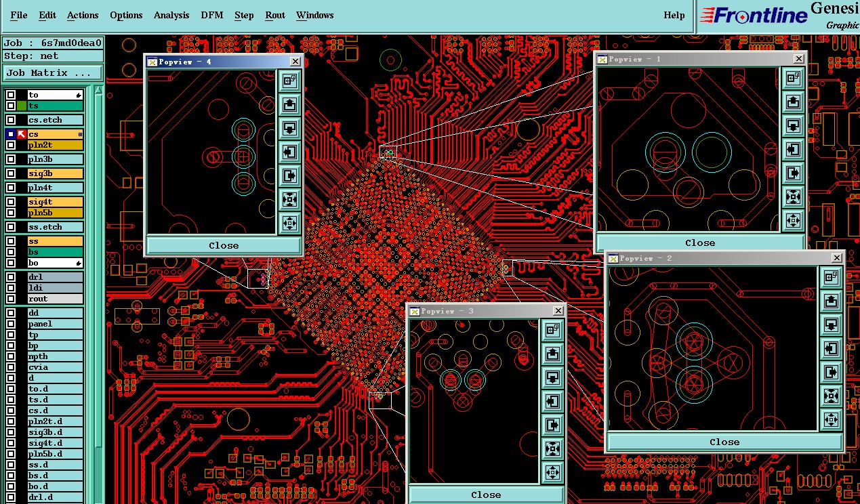
Task: Zoom out within Popview 4
Action: pos(290,223)
